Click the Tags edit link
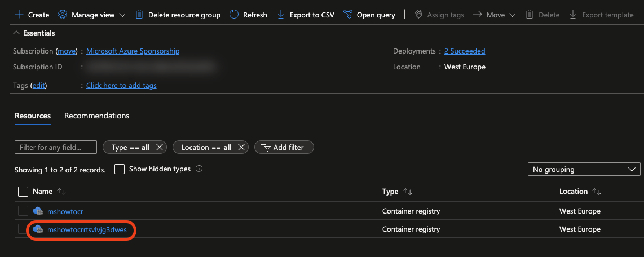The image size is (644, 257). pyautogui.click(x=38, y=86)
